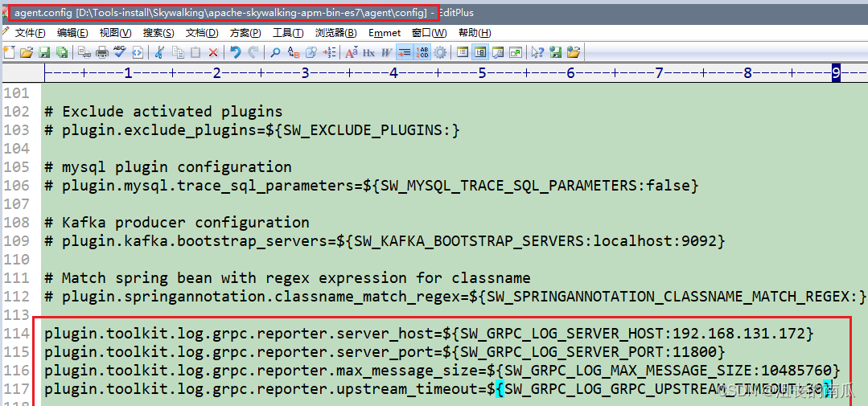Open the 窗口(W) menu
The width and height of the screenshot is (868, 406).
coord(430,33)
